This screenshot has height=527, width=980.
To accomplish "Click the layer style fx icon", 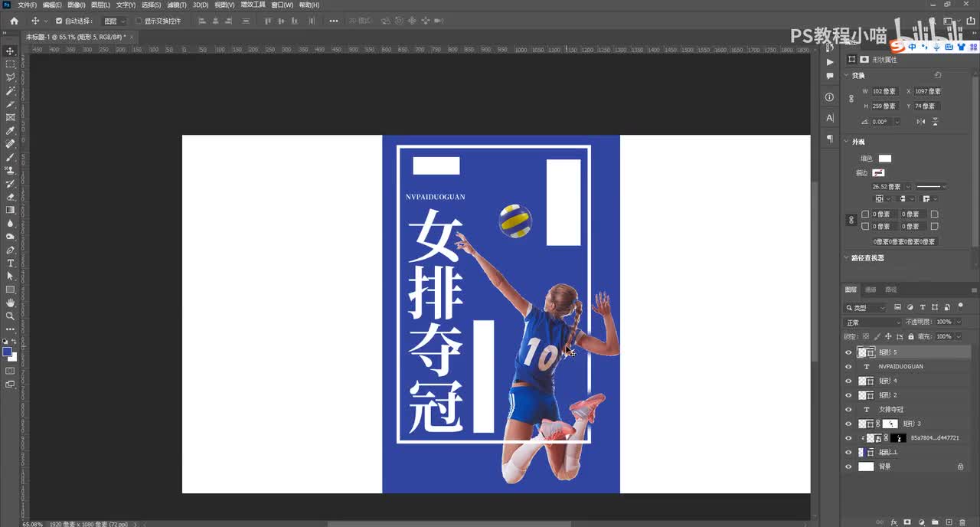I will pyautogui.click(x=893, y=522).
